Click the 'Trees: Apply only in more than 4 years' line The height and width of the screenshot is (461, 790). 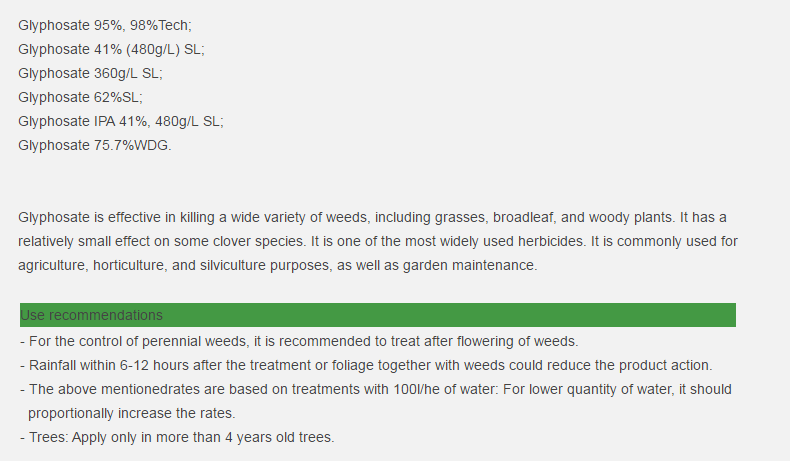tap(177, 437)
